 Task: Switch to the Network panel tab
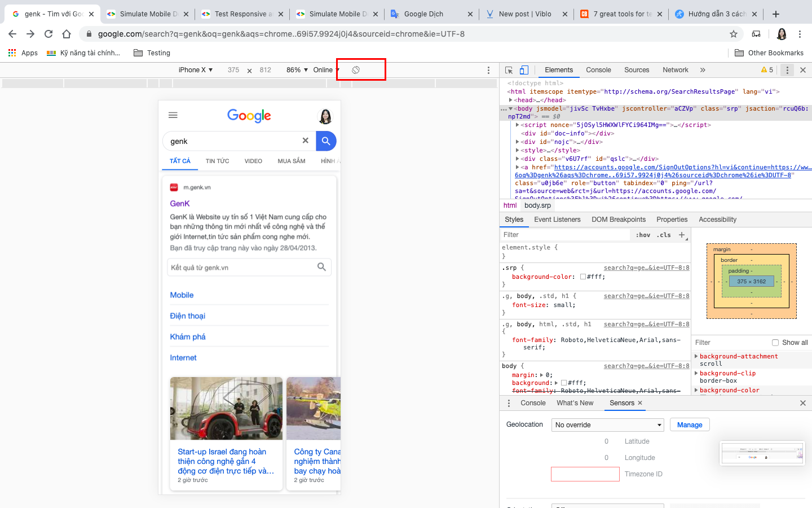pos(676,70)
